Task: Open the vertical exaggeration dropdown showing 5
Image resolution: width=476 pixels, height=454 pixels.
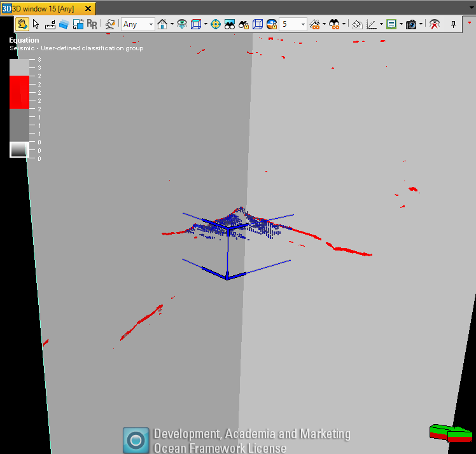Action: point(293,24)
